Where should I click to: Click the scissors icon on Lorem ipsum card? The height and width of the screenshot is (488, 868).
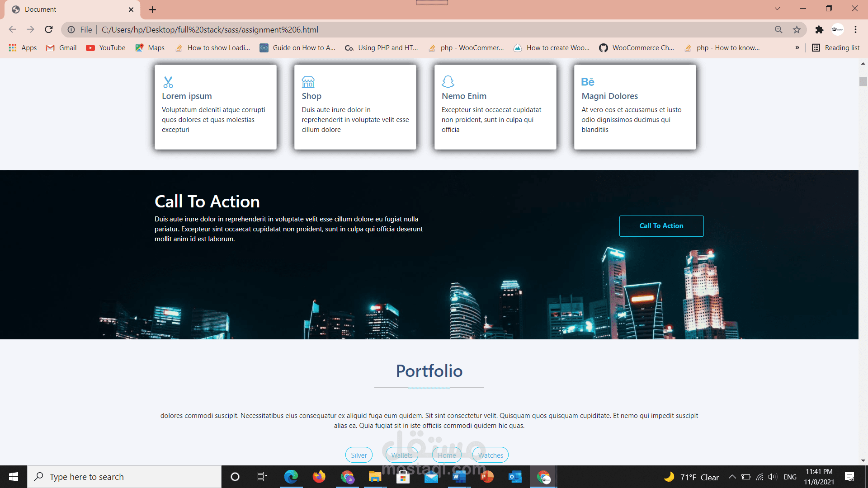click(x=168, y=82)
